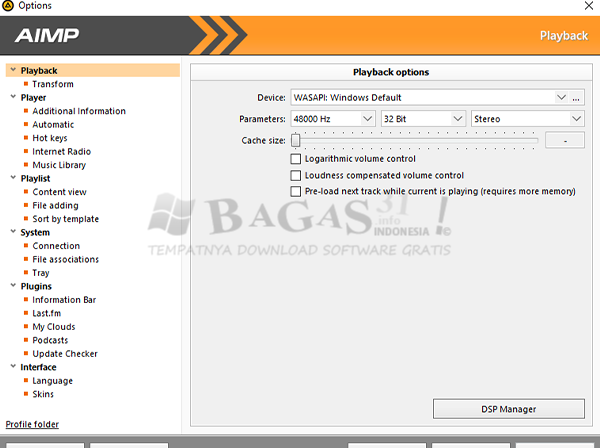Open Update Checker plugin settings
The height and width of the screenshot is (448, 600).
click(65, 354)
